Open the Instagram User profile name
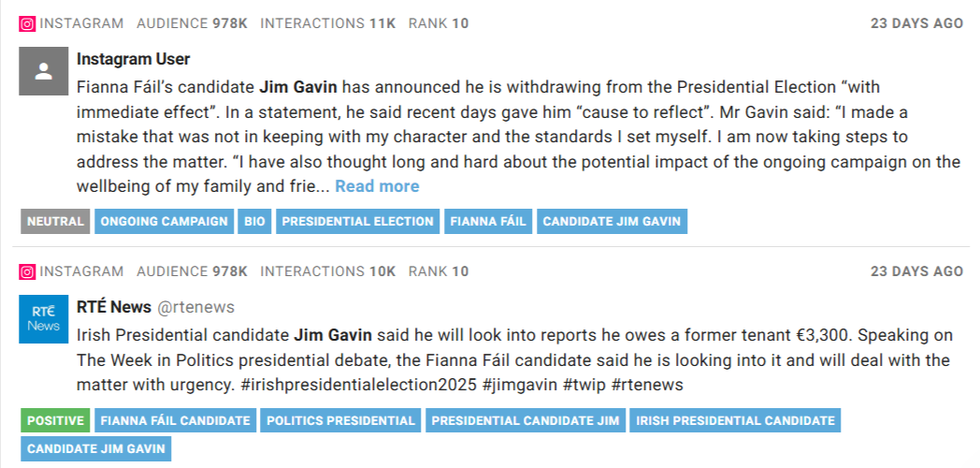Screen dimensions: 980x468 133,59
